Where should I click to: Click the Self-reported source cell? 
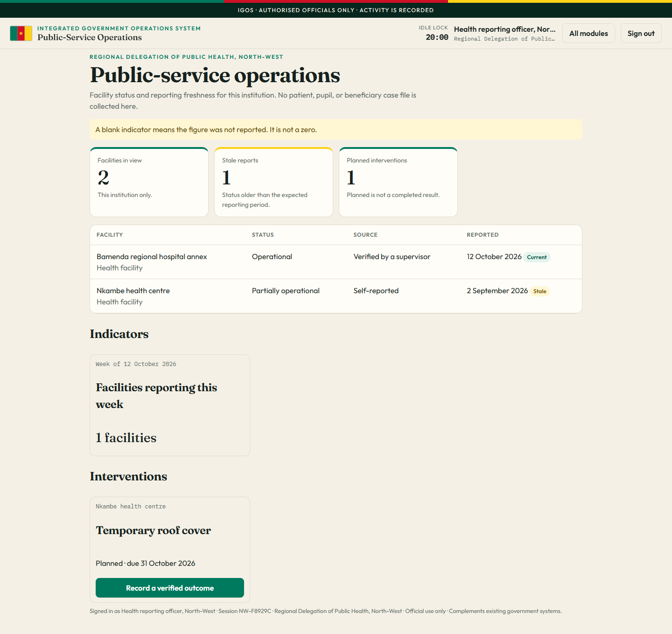(376, 291)
